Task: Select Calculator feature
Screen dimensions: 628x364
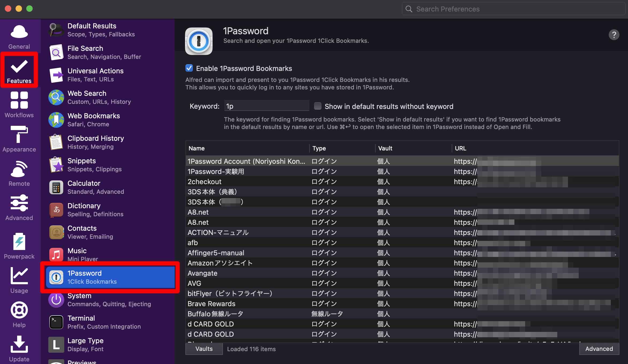Action: tap(110, 187)
